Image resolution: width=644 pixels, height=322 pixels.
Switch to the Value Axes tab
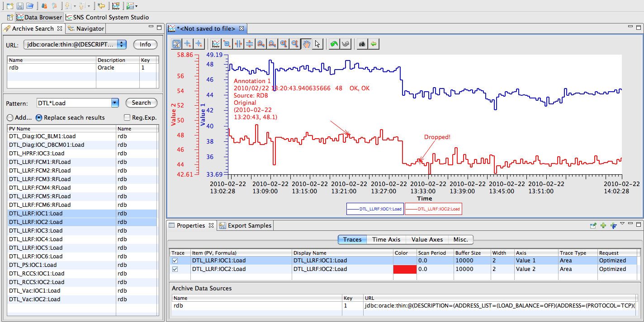pyautogui.click(x=426, y=240)
